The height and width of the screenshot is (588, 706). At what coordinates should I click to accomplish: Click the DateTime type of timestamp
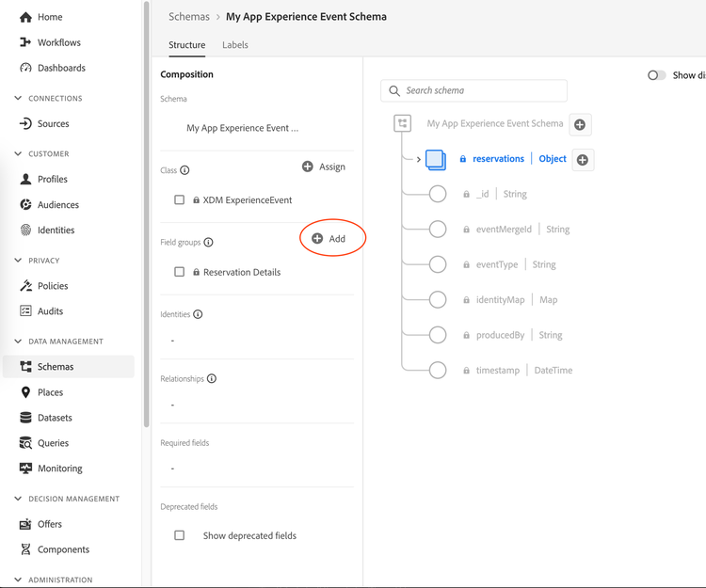(554, 371)
